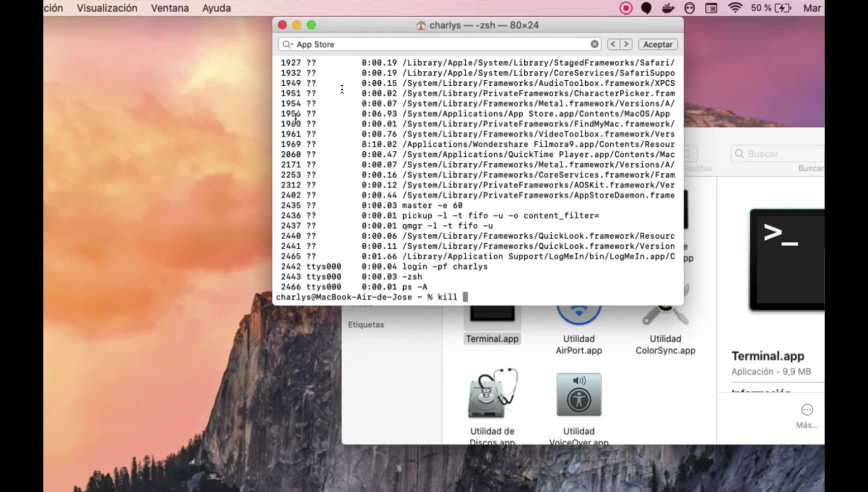Open the Ventana menu
This screenshot has height=492, width=868.
[x=170, y=8]
